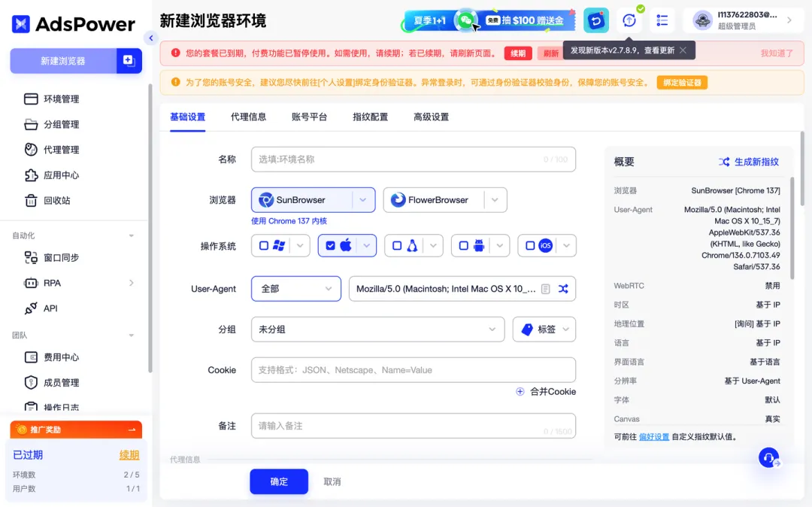812x507 pixels.
Task: Click the customer support headset icon
Action: [x=768, y=457]
